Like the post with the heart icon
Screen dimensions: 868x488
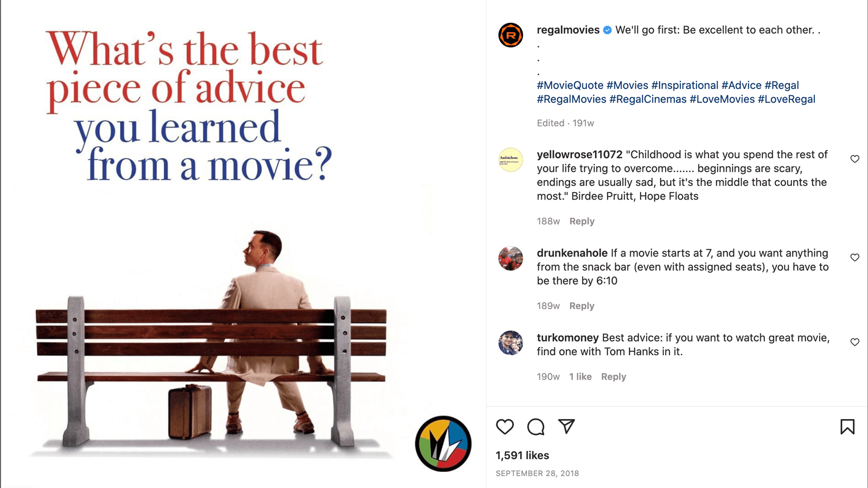(505, 427)
